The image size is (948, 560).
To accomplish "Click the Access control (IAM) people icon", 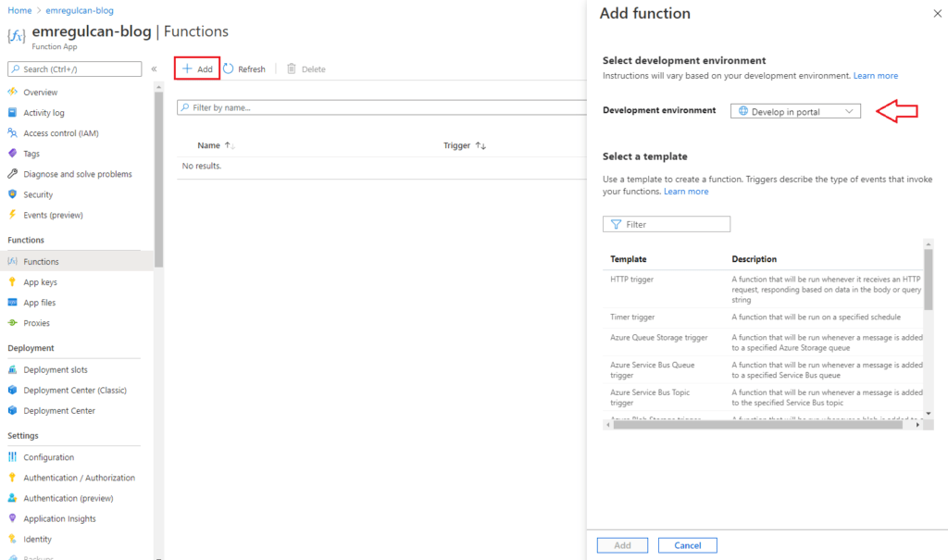I will (x=12, y=133).
